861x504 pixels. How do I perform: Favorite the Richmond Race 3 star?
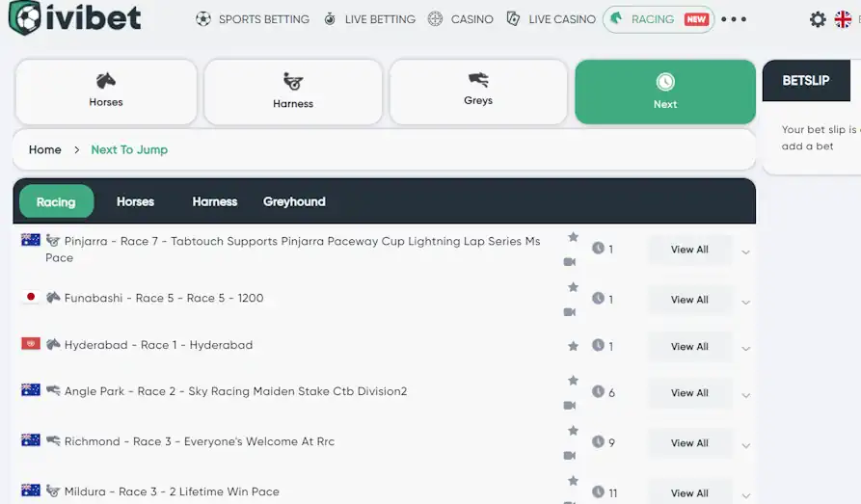573,430
